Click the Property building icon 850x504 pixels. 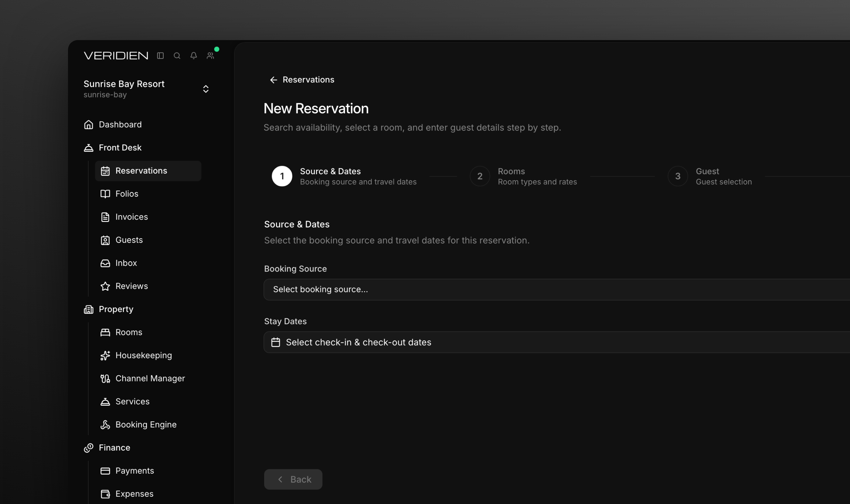89,309
